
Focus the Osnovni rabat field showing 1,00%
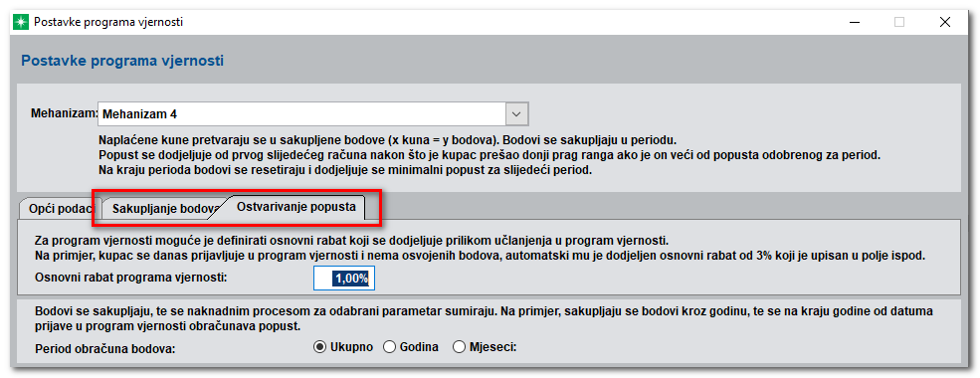click(x=344, y=279)
